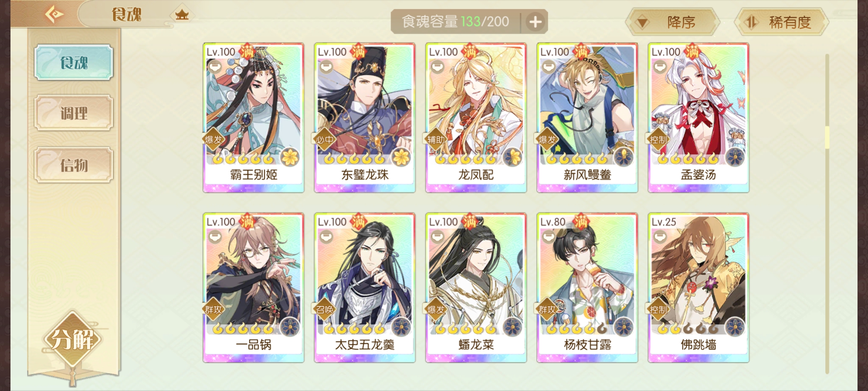Image resolution: width=868 pixels, height=391 pixels.
Task: Click the back arrow icon
Action: (54, 14)
